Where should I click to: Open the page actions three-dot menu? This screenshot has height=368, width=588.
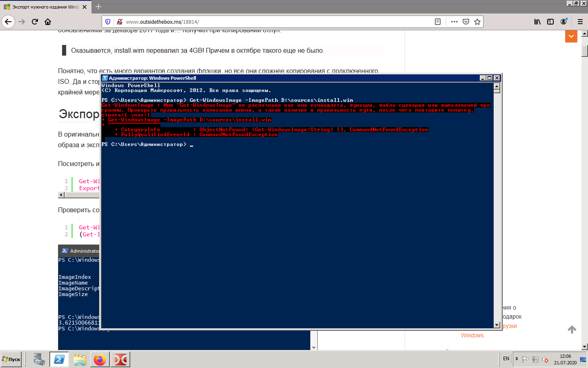pyautogui.click(x=454, y=22)
